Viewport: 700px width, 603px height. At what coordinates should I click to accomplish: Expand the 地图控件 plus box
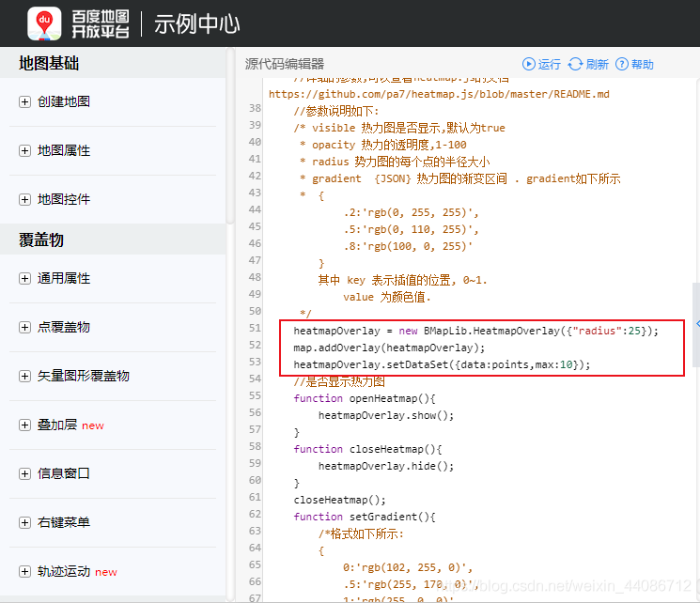pos(24,199)
